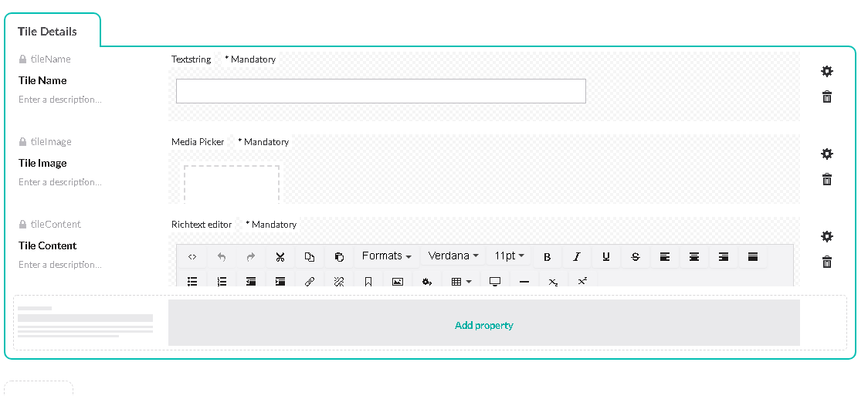Screen dimensions: 868x396
Task: Click the tileName alias text
Action: (x=51, y=59)
